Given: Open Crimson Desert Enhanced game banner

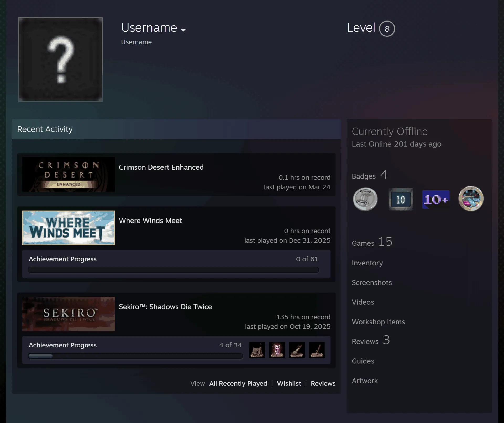Looking at the screenshot, I should (x=69, y=174).
